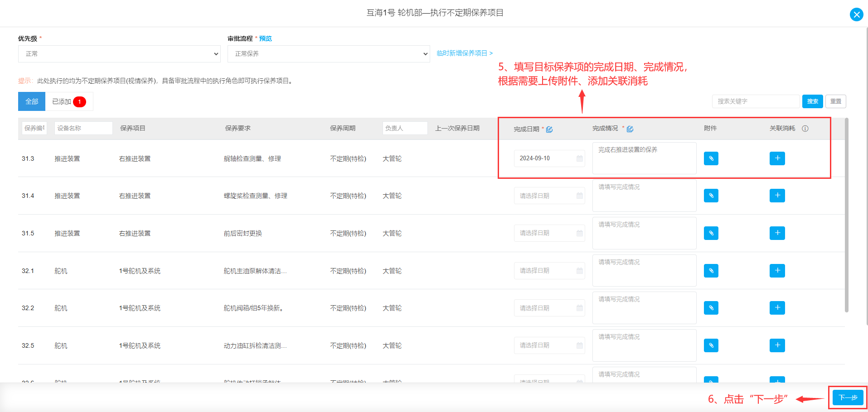Fill the 完成情况 text area in row 31.5
Screen dimensions: 868x412
coord(644,233)
